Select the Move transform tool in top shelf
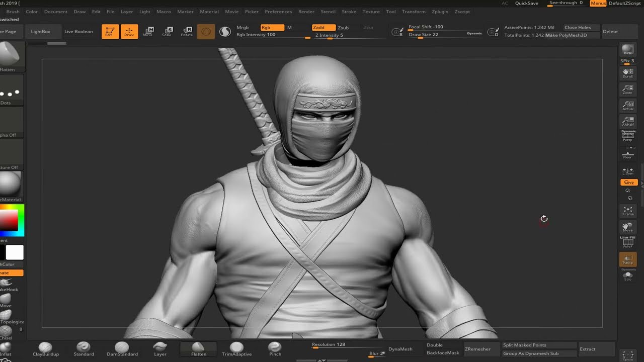Viewport: 644px width, 362px height. click(x=148, y=32)
